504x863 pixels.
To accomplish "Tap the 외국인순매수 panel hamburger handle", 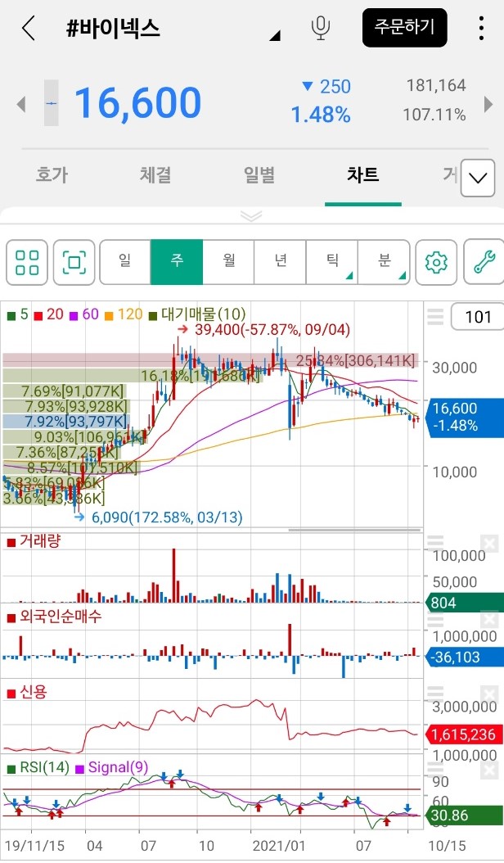I will (435, 619).
